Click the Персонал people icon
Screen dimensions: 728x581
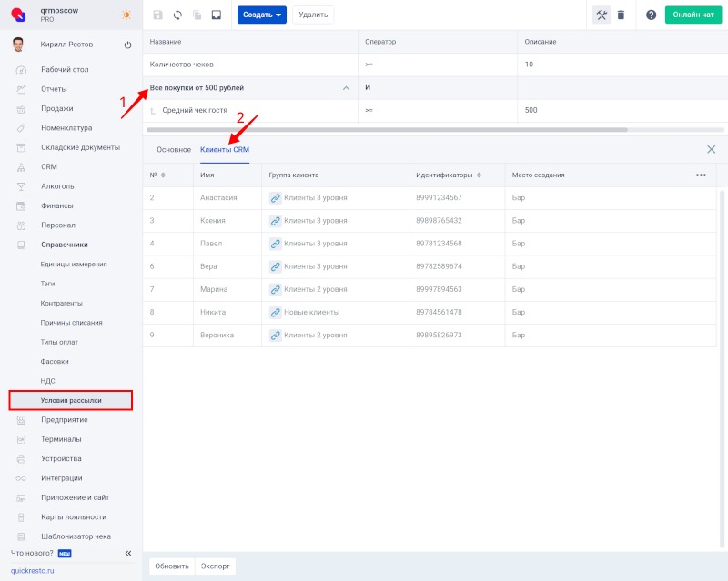(x=21, y=225)
